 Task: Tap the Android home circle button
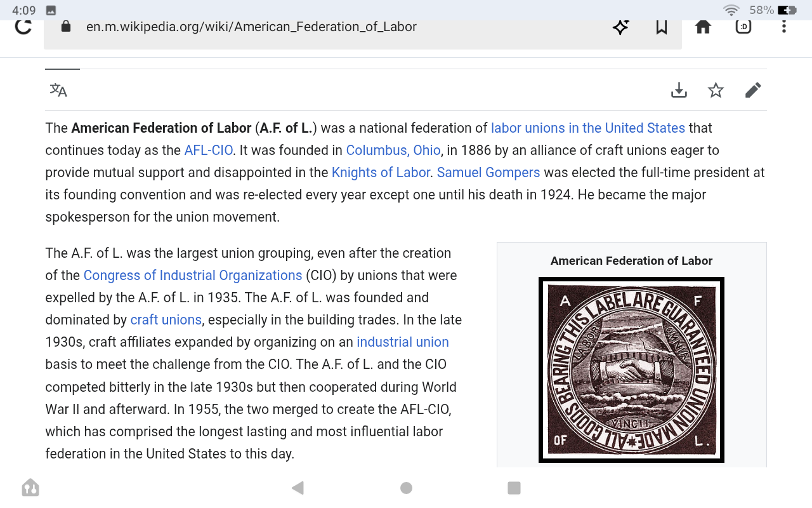coord(406,488)
